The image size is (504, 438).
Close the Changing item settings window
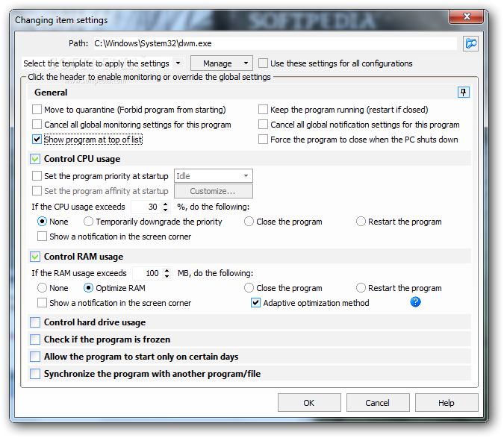point(466,16)
